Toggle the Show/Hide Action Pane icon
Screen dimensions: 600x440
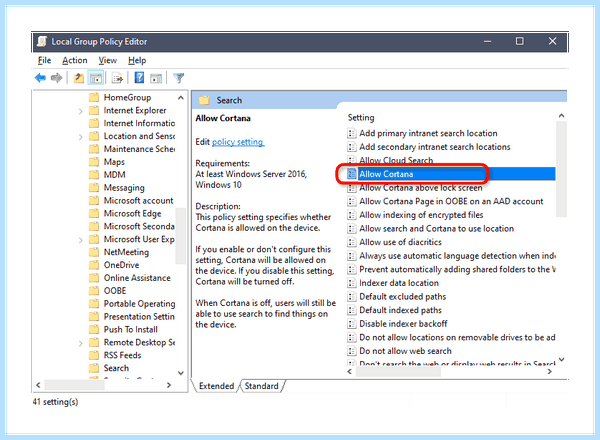point(156,78)
